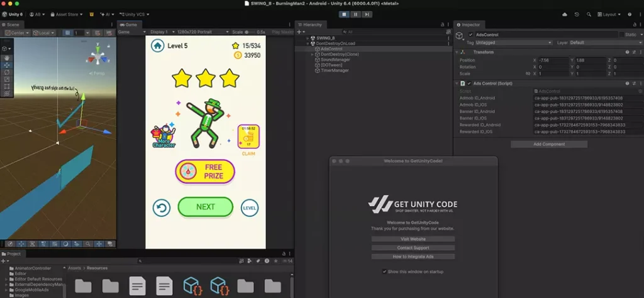Select the Rect tool in Scene

[7, 87]
